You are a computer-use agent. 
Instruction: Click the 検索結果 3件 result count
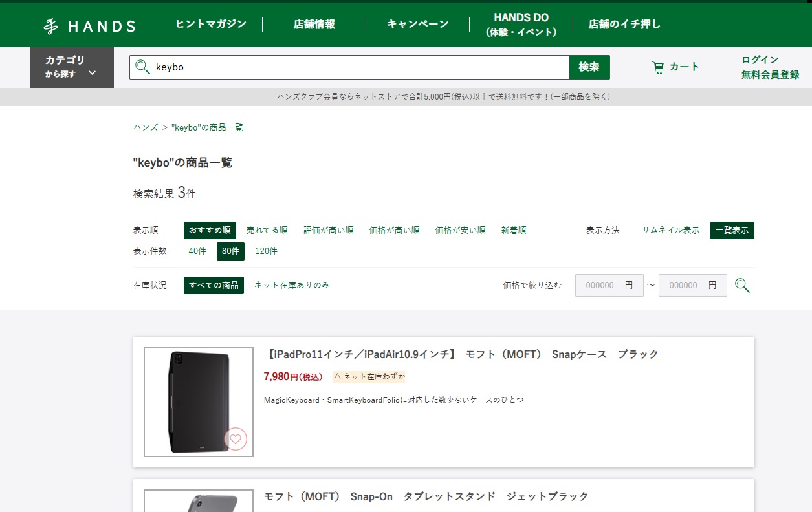click(x=165, y=193)
